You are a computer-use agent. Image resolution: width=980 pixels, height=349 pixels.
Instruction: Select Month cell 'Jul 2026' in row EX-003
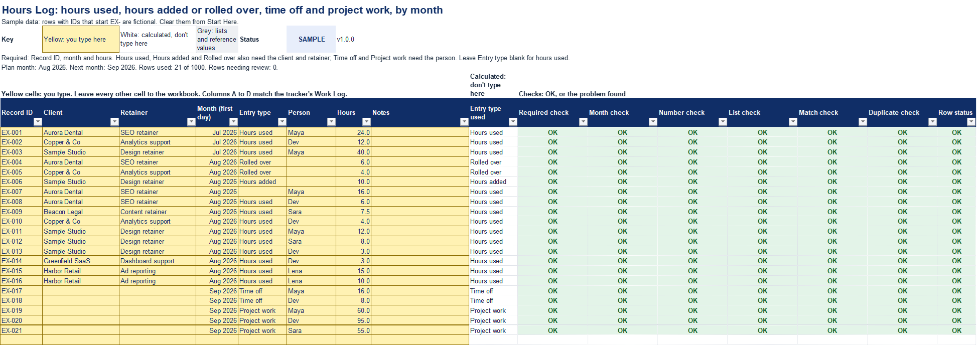[217, 152]
